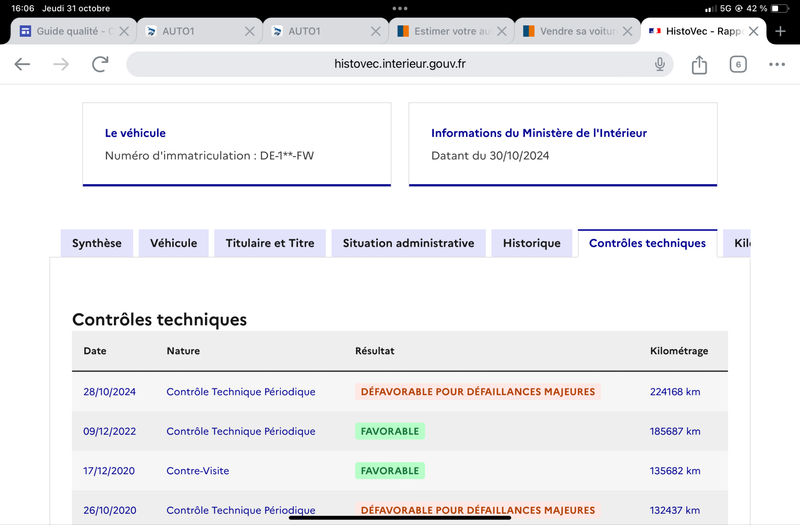Close the Guide qualité tab
Viewport: 800px width, 525px height.
coord(124,31)
